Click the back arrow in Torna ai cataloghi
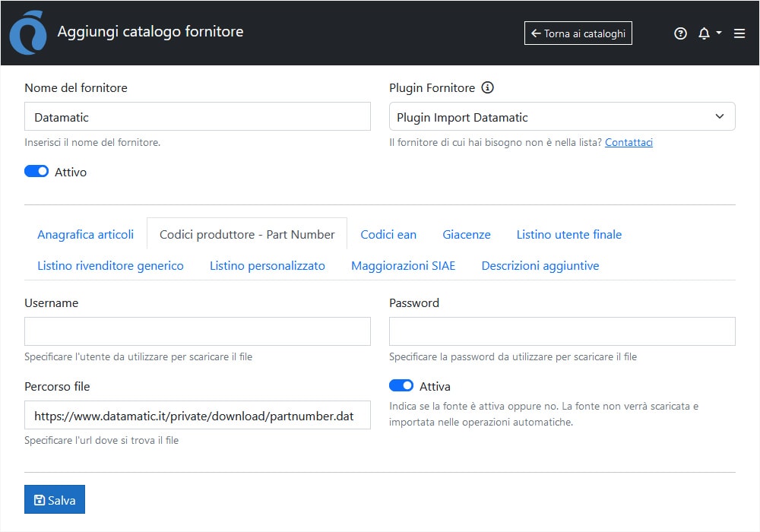The image size is (760, 532). 536,33
